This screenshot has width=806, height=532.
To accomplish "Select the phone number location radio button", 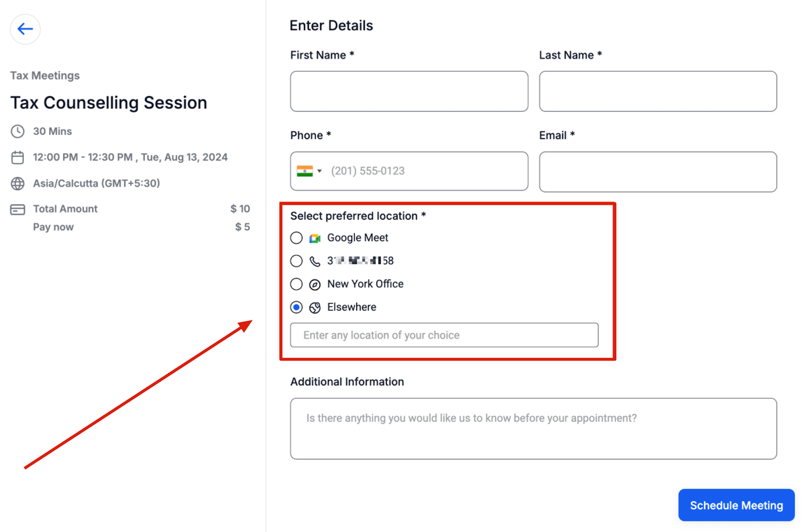I will click(x=297, y=261).
